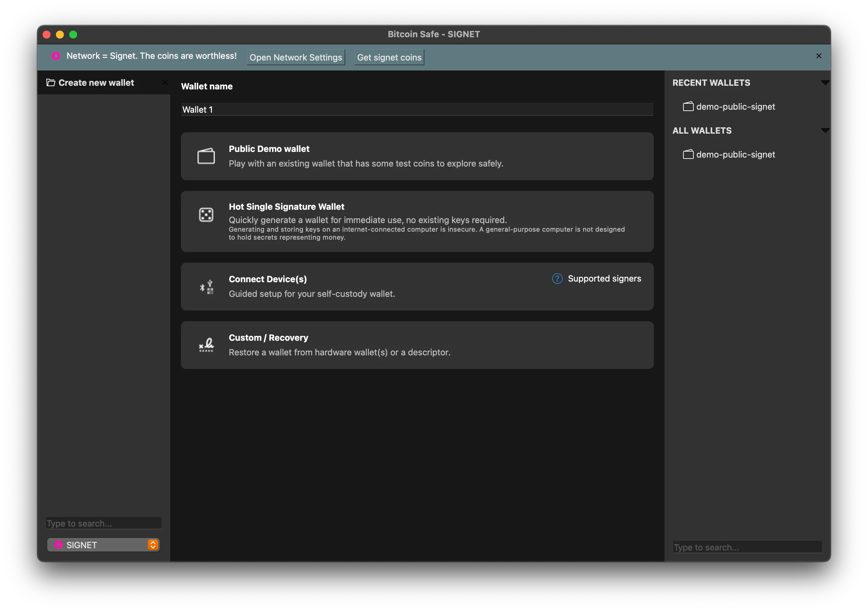Click the signature icon for Custom / Recovery

point(206,345)
